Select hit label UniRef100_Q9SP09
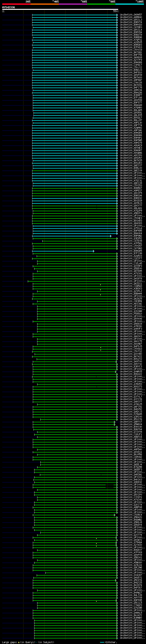This screenshot has height=644, width=146. pos(131,75)
